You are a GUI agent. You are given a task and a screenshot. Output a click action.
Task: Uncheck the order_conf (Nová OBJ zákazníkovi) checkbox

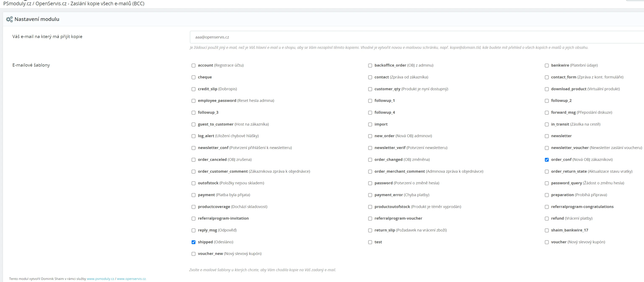coord(547,160)
